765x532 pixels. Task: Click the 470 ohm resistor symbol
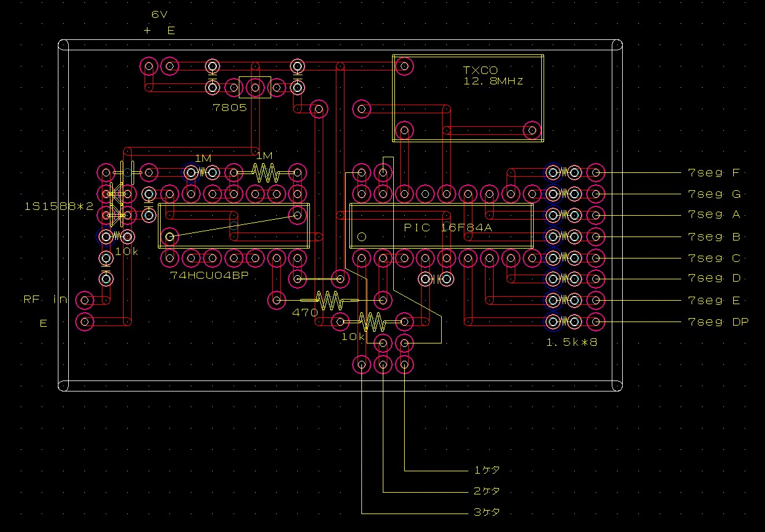330,300
